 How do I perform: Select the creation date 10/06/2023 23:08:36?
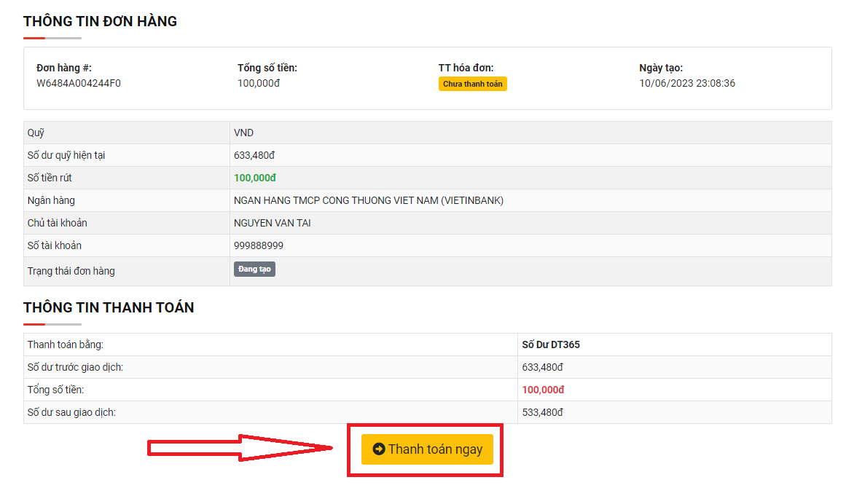point(687,83)
